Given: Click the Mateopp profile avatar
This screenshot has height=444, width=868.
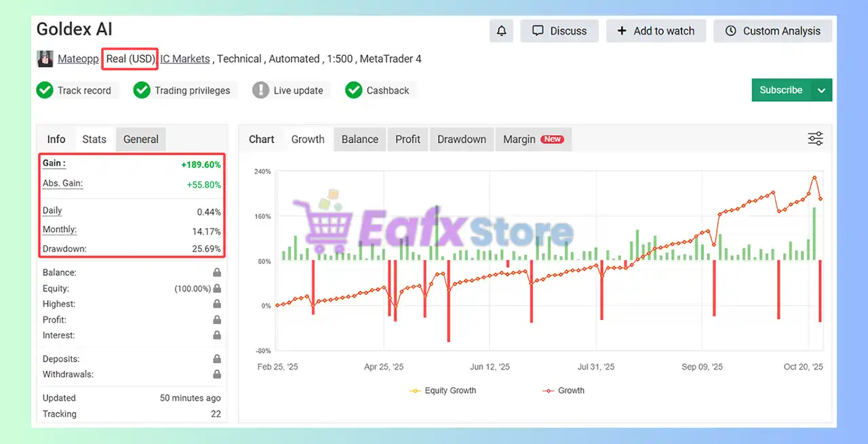Looking at the screenshot, I should tap(45, 58).
